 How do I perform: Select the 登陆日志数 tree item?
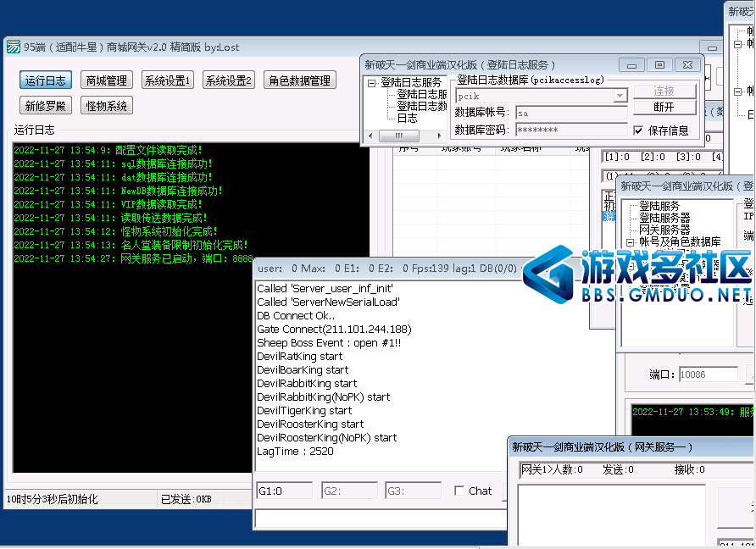tap(422, 106)
